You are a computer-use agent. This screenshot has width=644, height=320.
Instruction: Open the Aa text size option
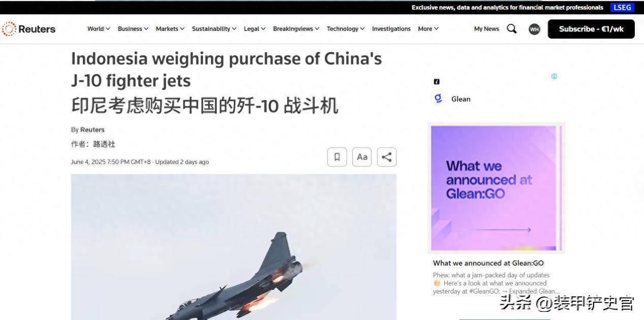tap(362, 157)
